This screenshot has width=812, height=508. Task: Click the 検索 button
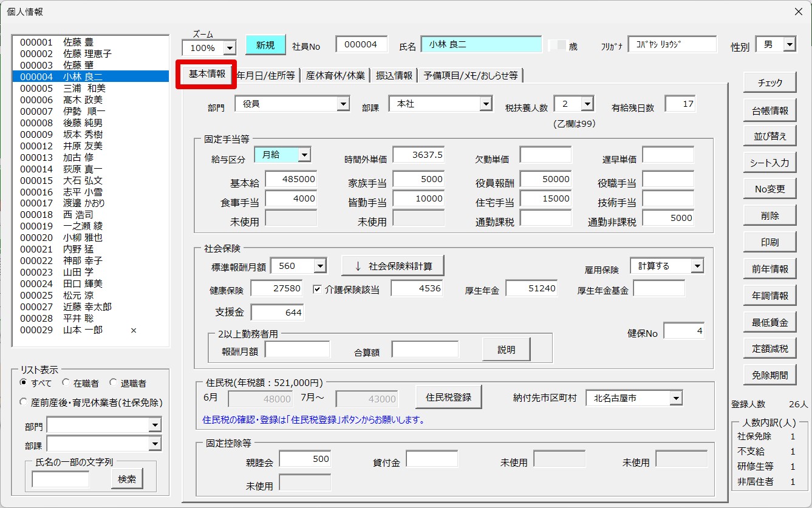(x=127, y=479)
